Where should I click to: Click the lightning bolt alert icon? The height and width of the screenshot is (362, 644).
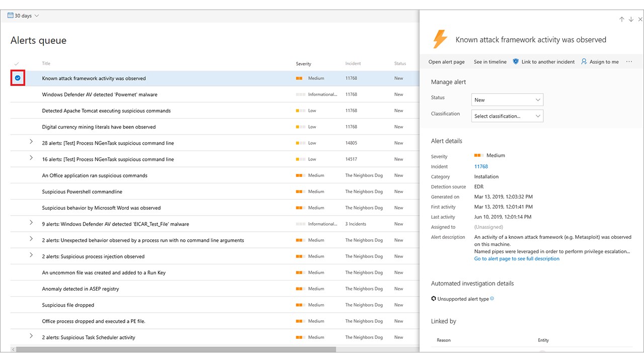[440, 39]
